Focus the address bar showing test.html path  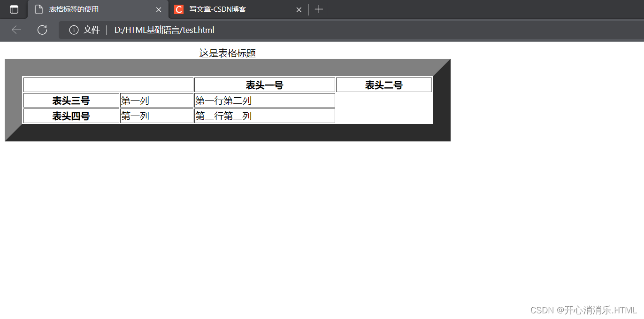[x=351, y=30]
